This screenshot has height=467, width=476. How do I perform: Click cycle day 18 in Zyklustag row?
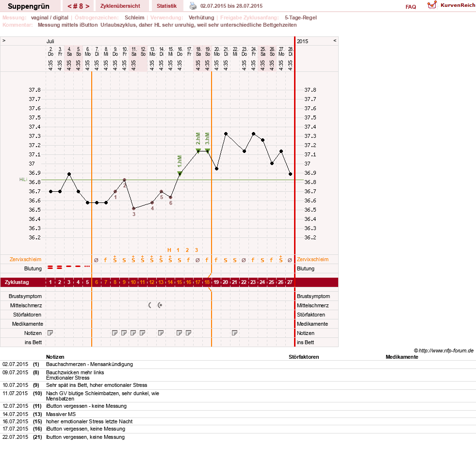click(x=207, y=282)
